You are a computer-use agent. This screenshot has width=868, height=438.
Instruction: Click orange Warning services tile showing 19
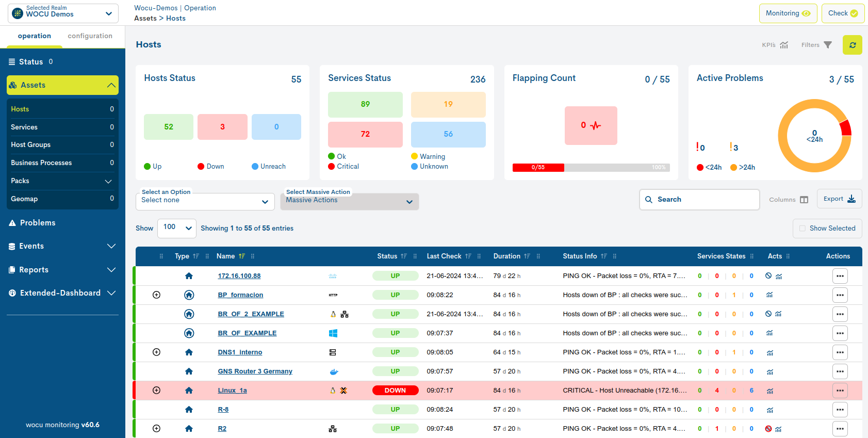click(448, 105)
